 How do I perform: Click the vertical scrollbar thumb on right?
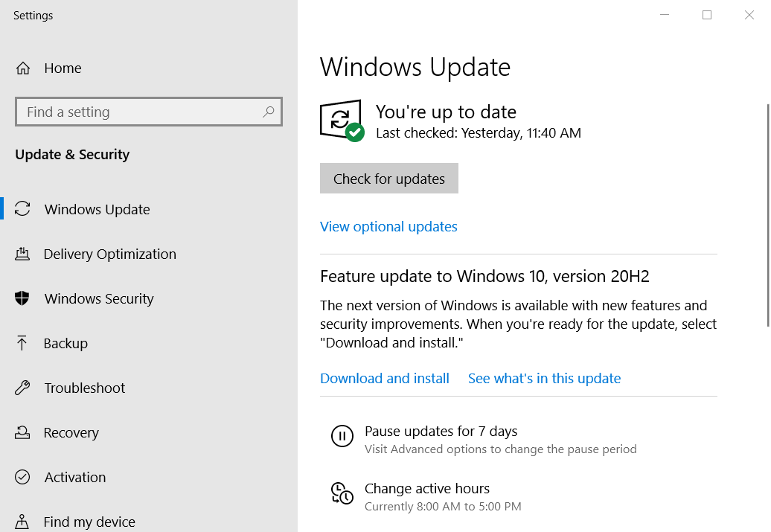[x=767, y=215]
